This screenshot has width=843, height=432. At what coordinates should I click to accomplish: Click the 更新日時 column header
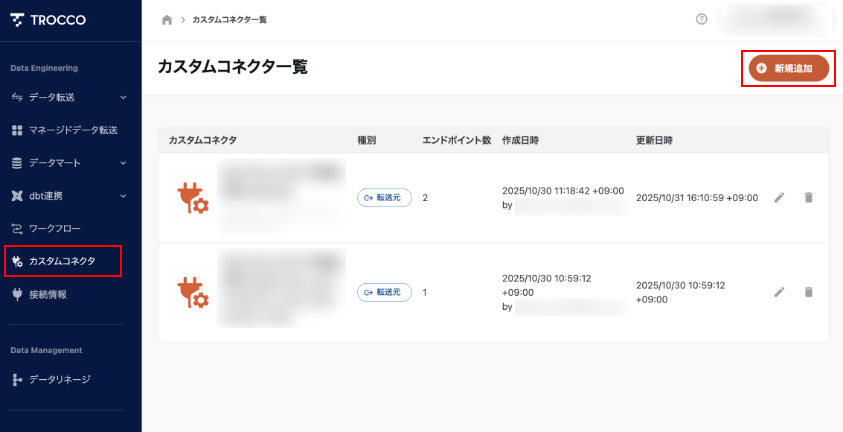(x=654, y=140)
